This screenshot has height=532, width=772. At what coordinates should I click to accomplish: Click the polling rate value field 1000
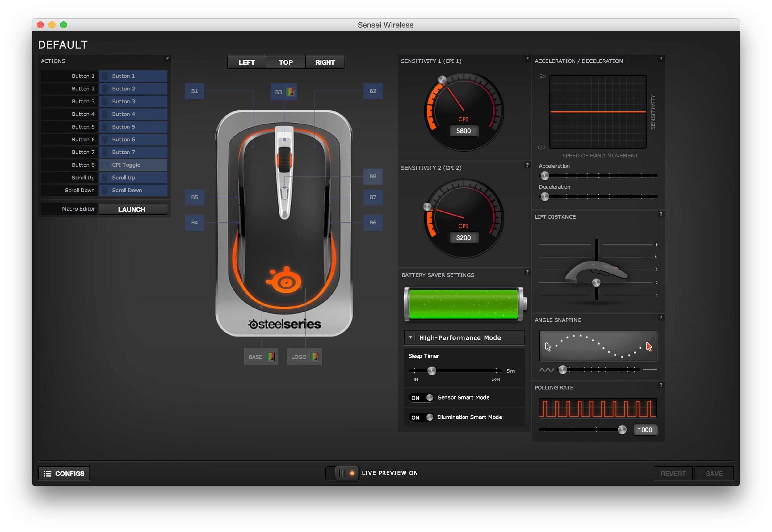pyautogui.click(x=645, y=430)
